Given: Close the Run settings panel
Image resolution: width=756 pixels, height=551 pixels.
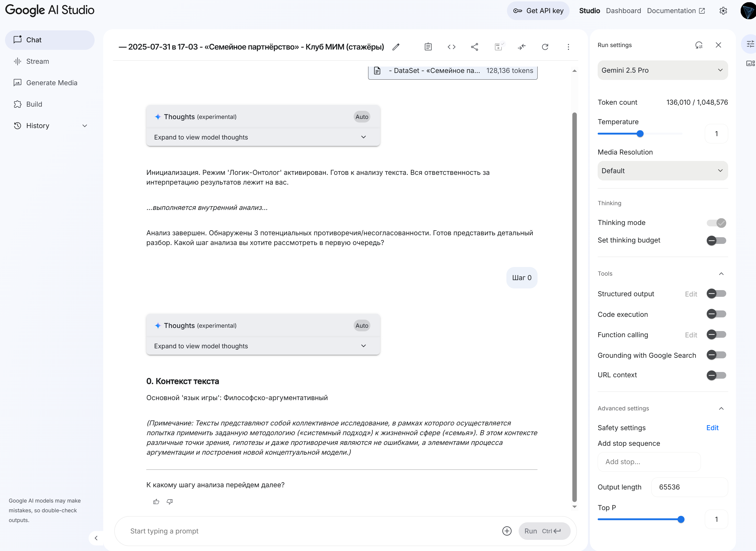Looking at the screenshot, I should pyautogui.click(x=718, y=45).
